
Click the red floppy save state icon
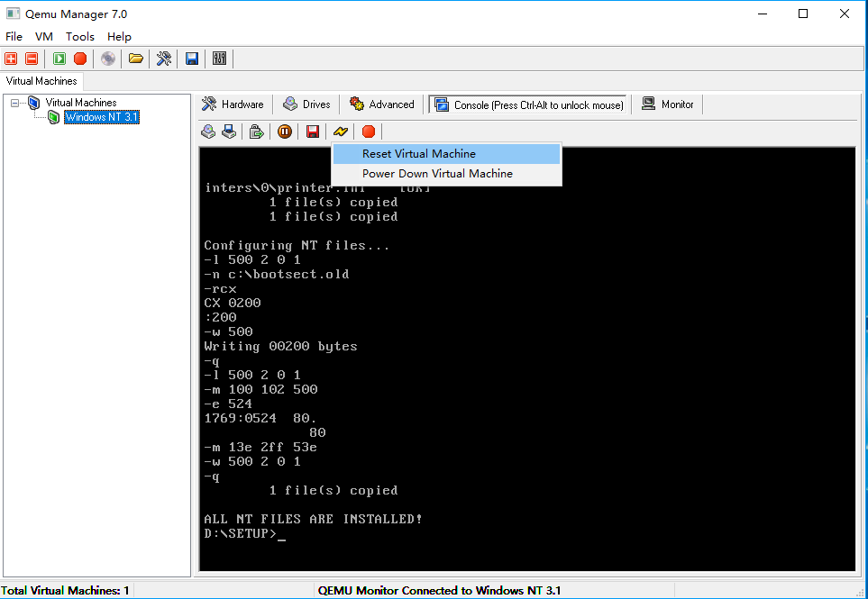tap(313, 132)
